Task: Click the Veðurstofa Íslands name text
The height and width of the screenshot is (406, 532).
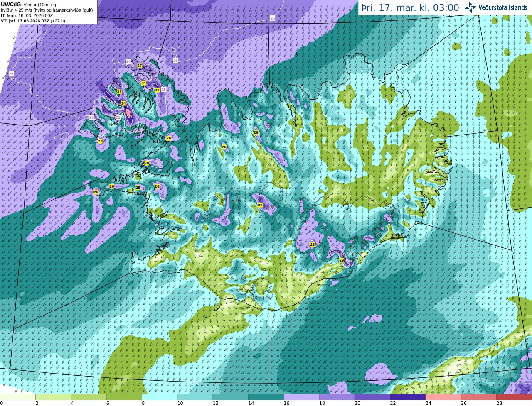Action: (503, 7)
